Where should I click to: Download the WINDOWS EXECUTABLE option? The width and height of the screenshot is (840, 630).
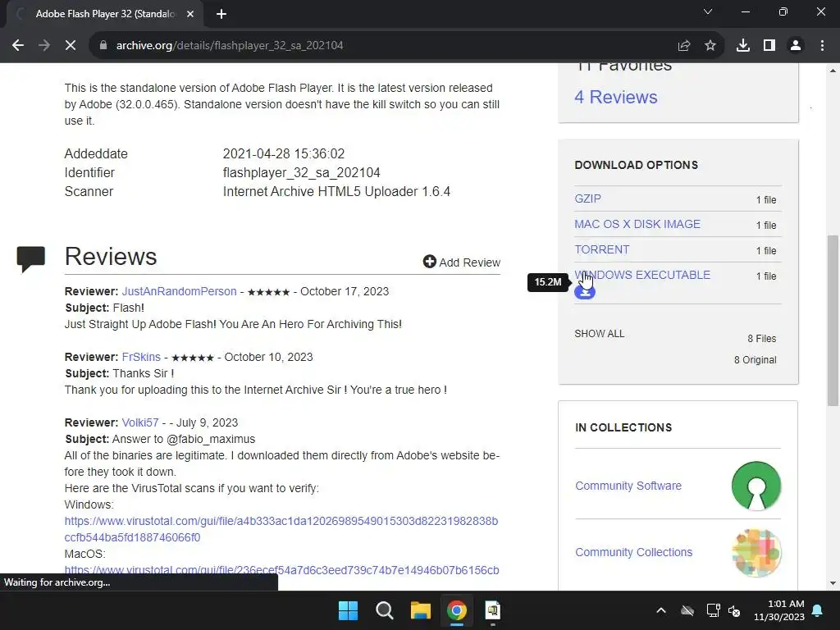point(642,275)
